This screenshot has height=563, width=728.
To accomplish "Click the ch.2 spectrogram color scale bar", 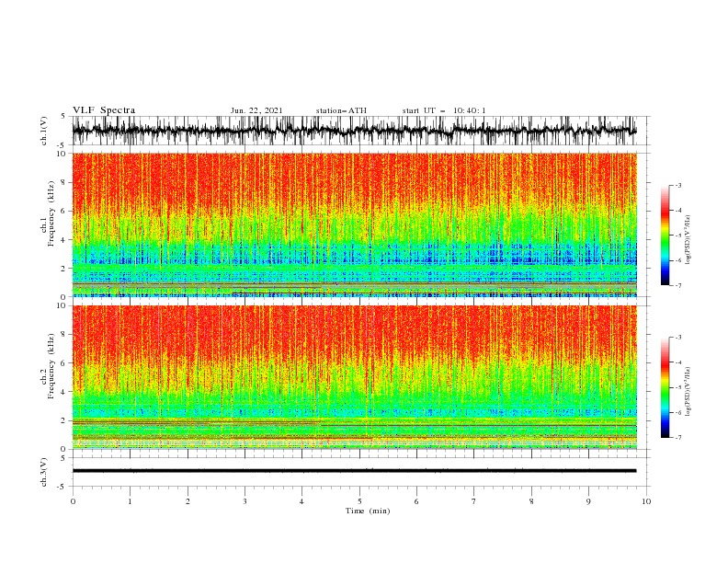I will click(x=665, y=387).
